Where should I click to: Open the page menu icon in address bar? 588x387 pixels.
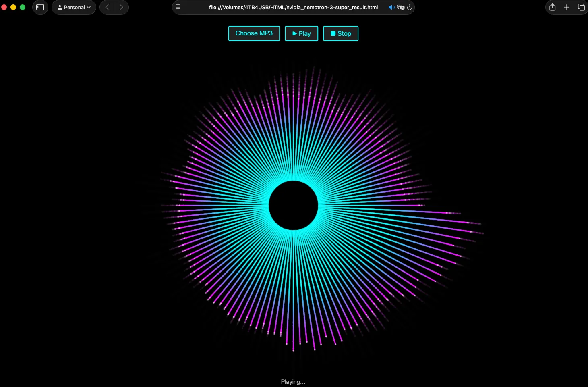178,7
